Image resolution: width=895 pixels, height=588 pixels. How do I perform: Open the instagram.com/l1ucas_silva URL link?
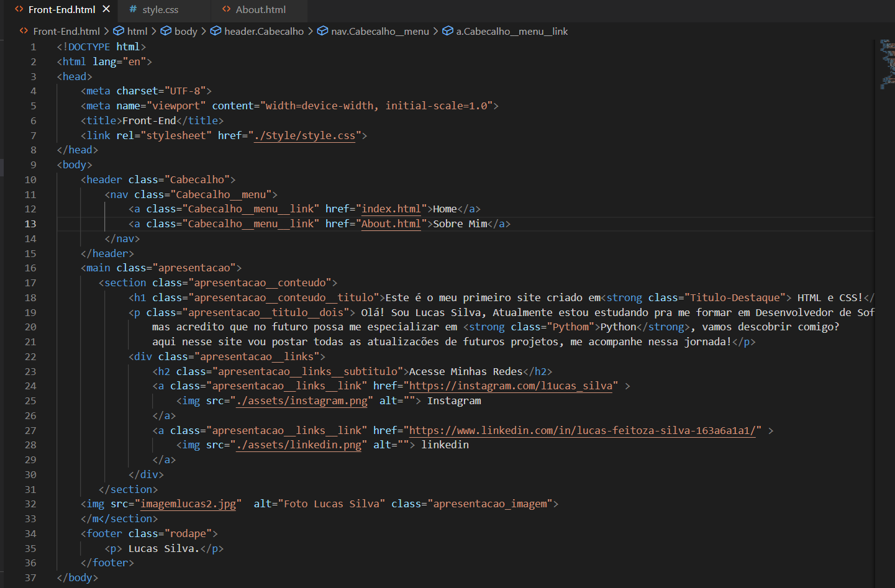[511, 386]
